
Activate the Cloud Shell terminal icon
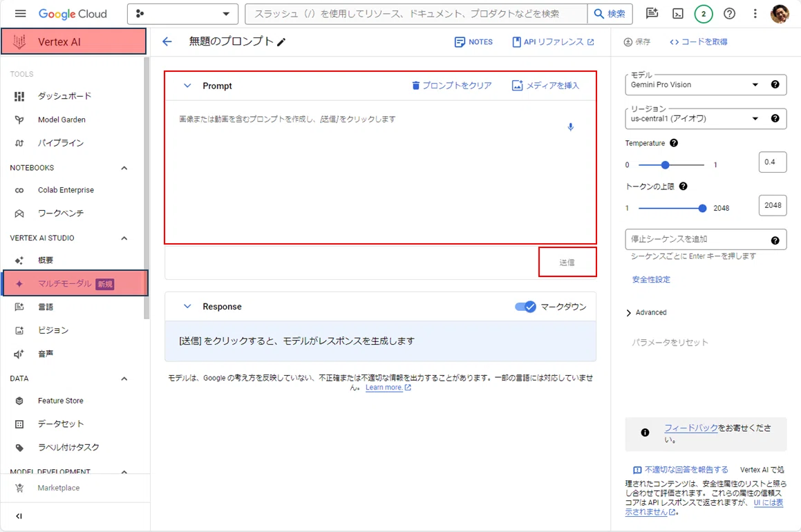[678, 14]
